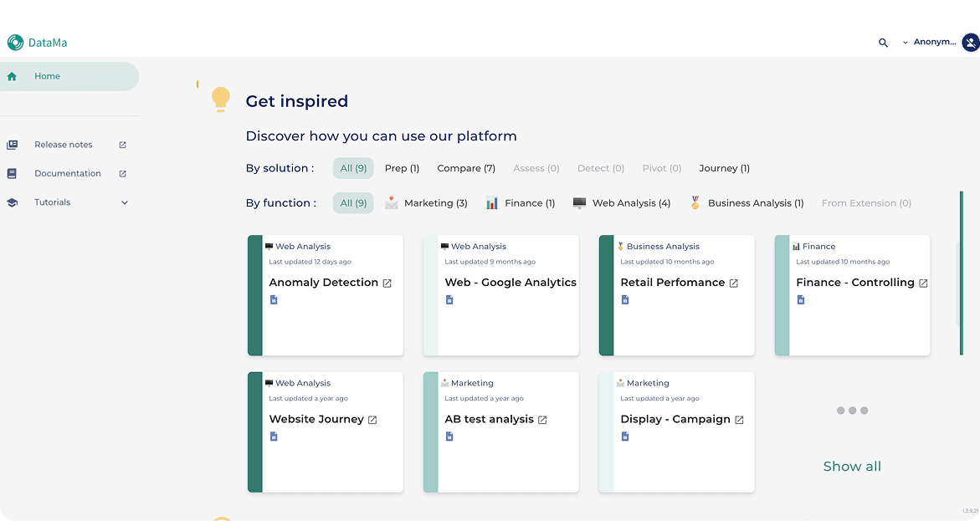Click document icon on Finance - Controlling card
Screen dimensions: 980x521
click(801, 300)
